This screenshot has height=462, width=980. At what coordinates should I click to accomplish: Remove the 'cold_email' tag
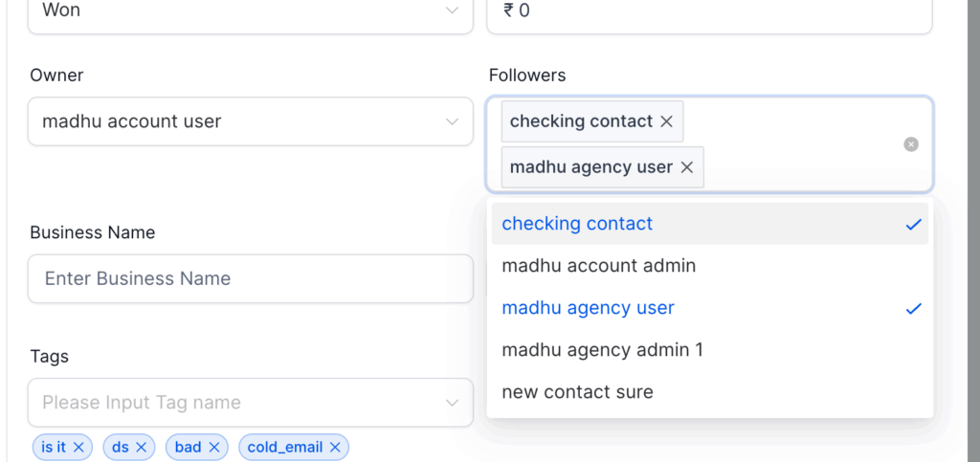tap(335, 447)
